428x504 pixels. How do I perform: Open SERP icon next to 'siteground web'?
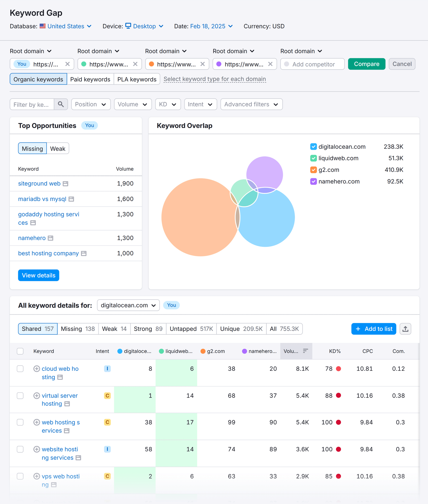[65, 184]
